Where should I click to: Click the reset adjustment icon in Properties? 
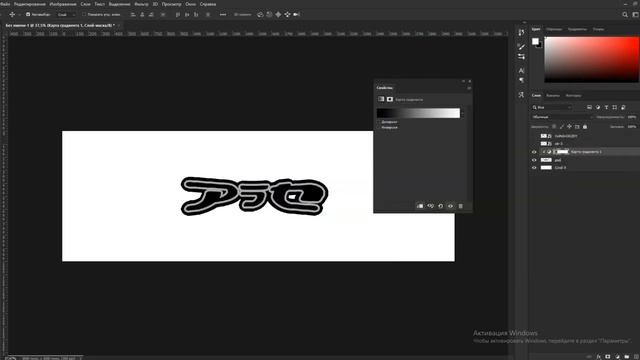440,206
